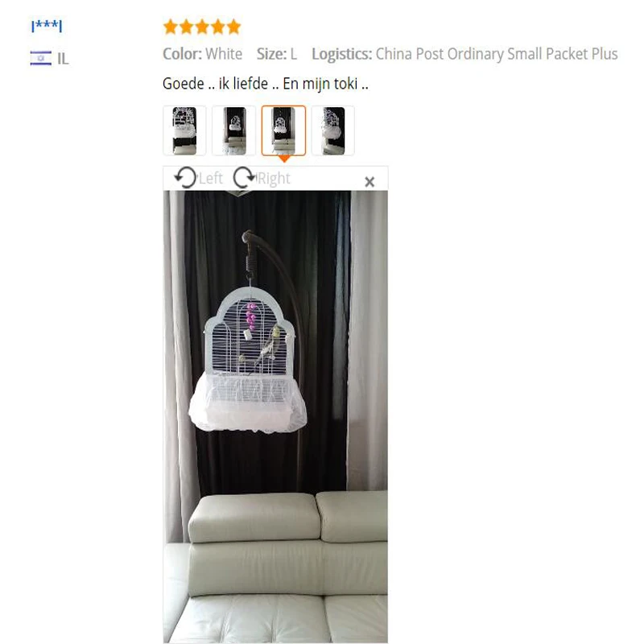Click the first orange rating star
The width and height of the screenshot is (644, 644).
[170, 27]
